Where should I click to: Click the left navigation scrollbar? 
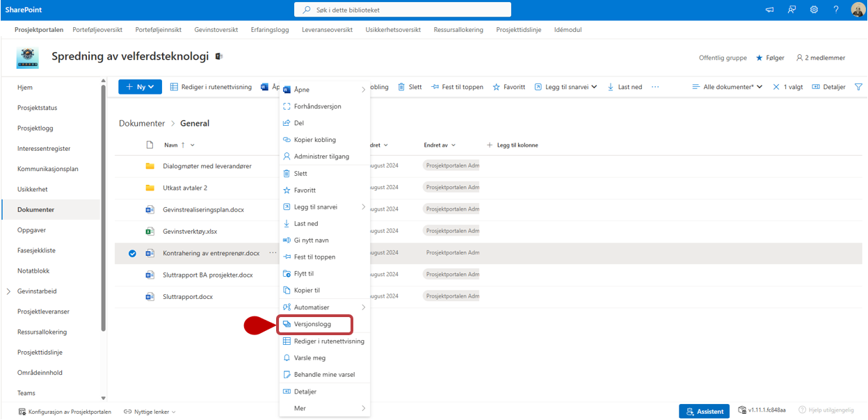(x=104, y=209)
